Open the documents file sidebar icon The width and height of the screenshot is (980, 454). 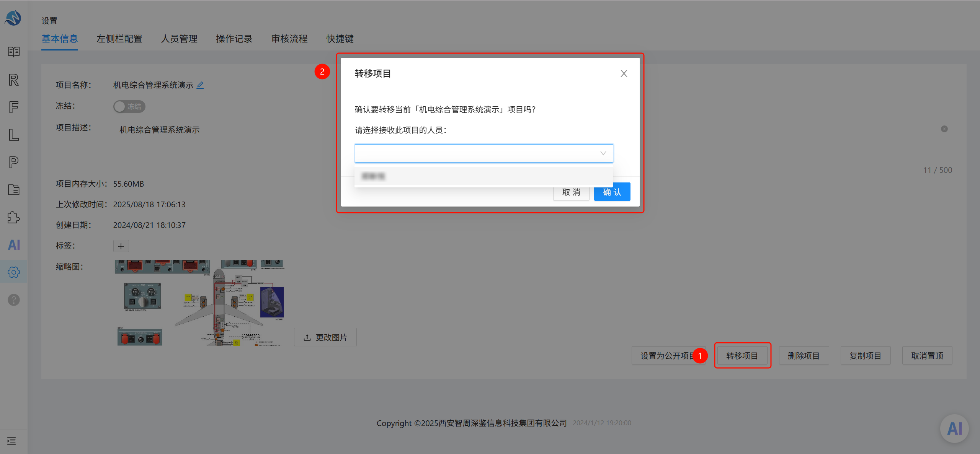coord(14,190)
